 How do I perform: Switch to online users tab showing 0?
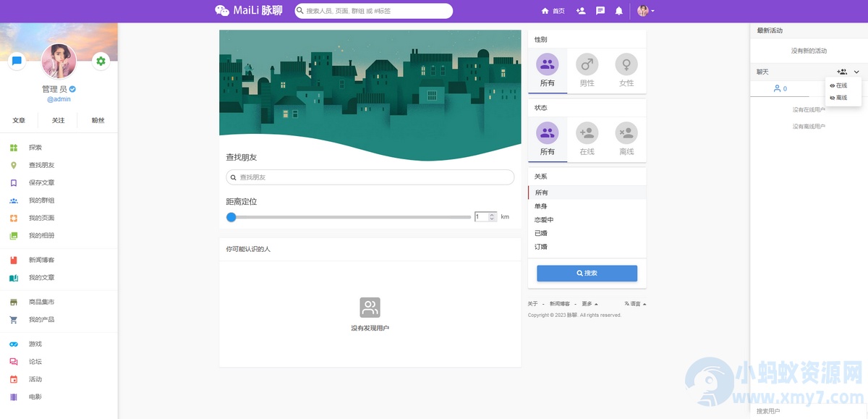click(780, 89)
